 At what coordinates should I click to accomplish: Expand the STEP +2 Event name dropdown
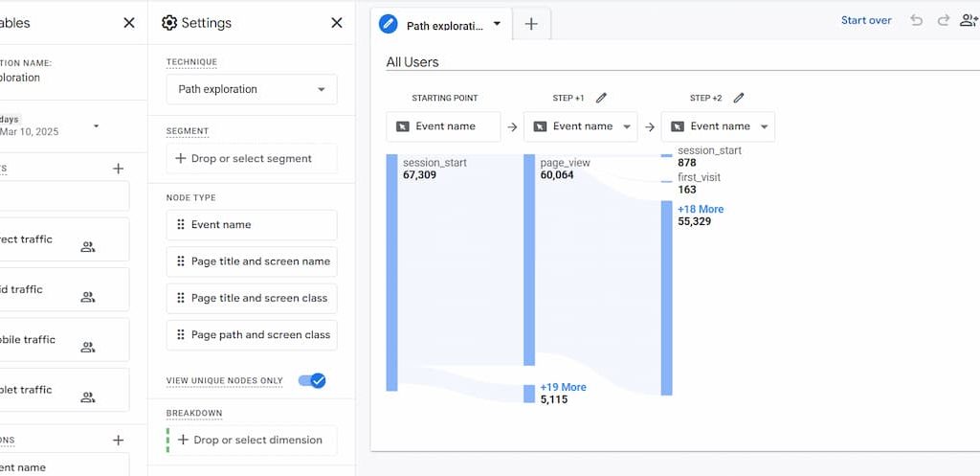coord(718,126)
